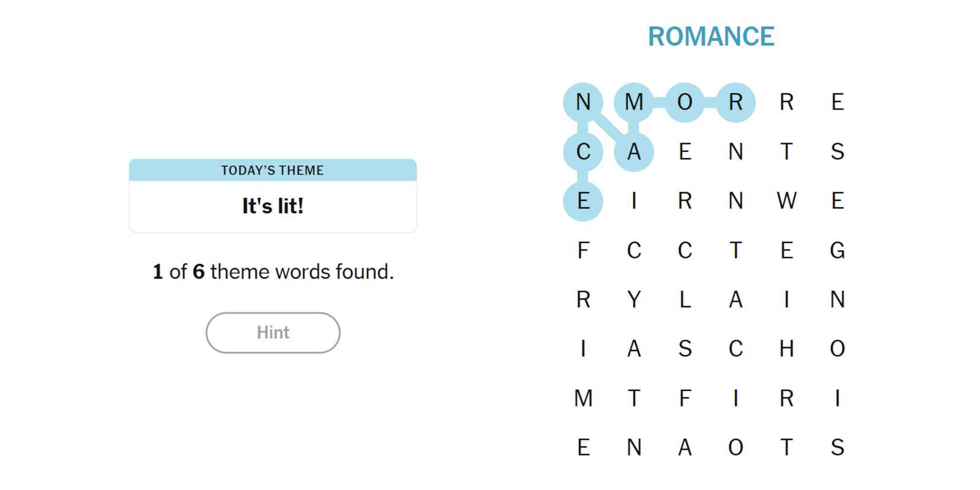Click the highlighted letter R
The width and height of the screenshot is (980, 490).
click(735, 102)
